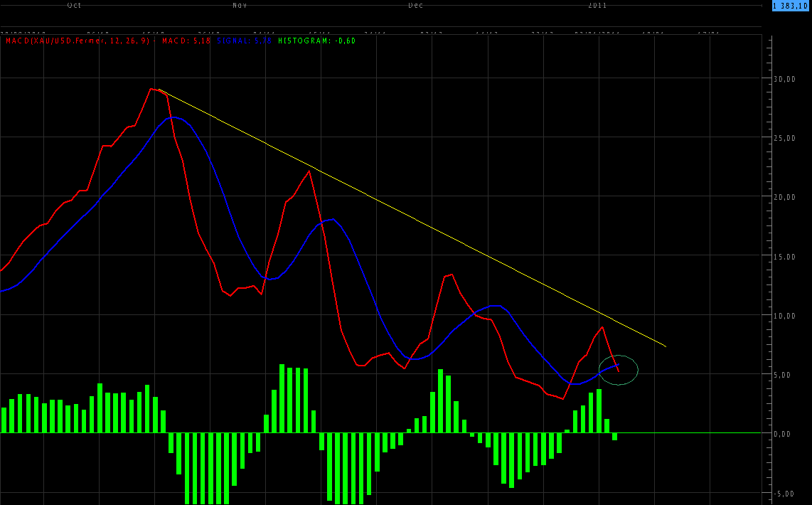Click the last small negative histogram bar

pos(614,436)
